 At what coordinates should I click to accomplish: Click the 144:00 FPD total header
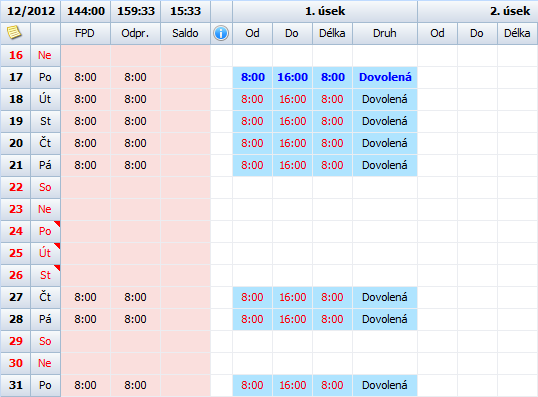[85, 11]
